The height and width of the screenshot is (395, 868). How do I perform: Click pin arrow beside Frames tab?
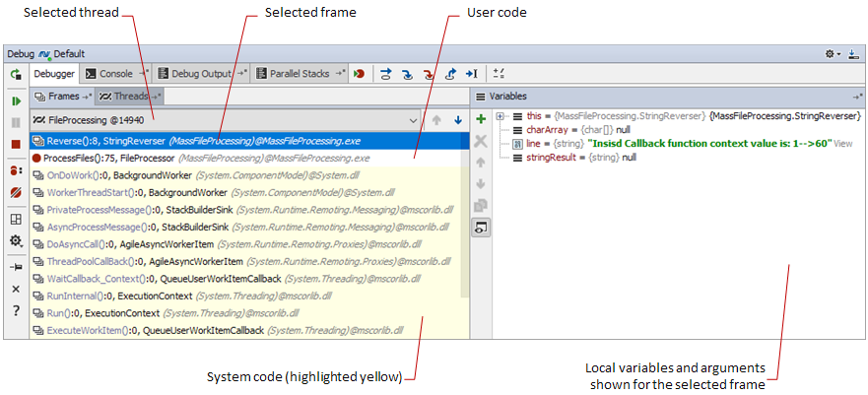pos(87,97)
